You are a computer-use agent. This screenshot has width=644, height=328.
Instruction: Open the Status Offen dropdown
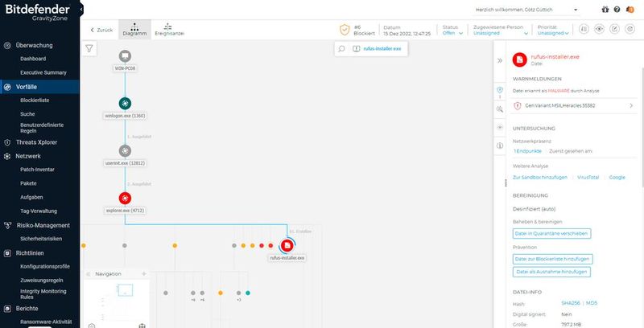pyautogui.click(x=452, y=33)
